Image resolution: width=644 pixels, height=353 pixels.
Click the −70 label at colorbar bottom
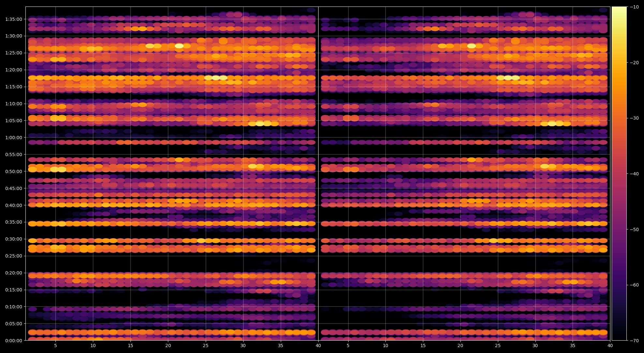coord(634,341)
